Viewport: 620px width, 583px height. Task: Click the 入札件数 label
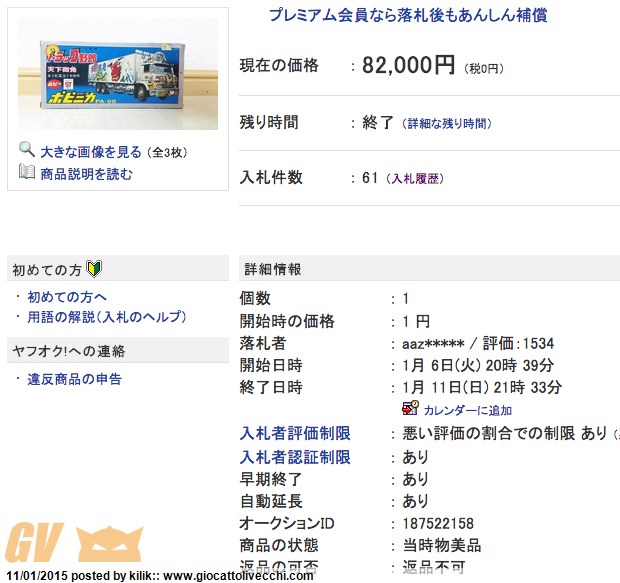(x=271, y=178)
